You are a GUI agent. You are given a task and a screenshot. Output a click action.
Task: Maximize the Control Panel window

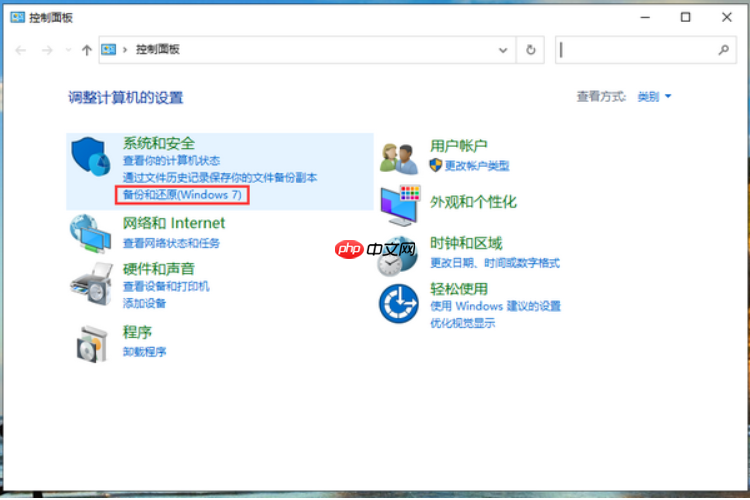(x=685, y=18)
